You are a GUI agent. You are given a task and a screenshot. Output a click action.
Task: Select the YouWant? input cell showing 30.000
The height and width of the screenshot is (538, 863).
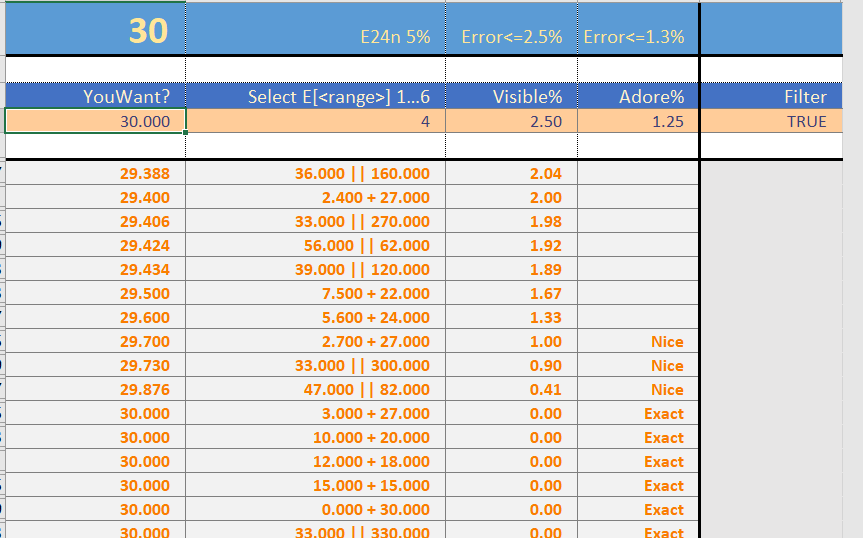[x=95, y=121]
